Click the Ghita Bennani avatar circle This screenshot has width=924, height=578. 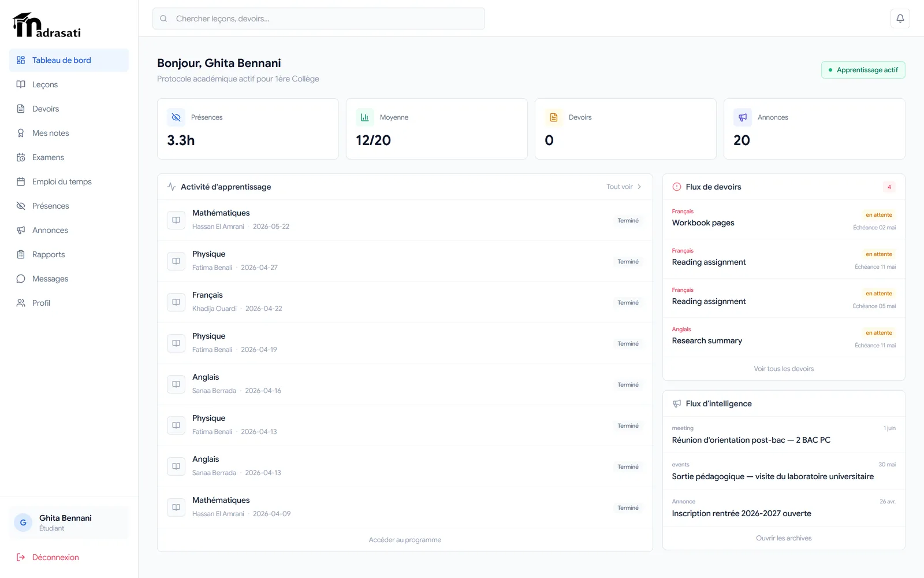click(x=23, y=523)
